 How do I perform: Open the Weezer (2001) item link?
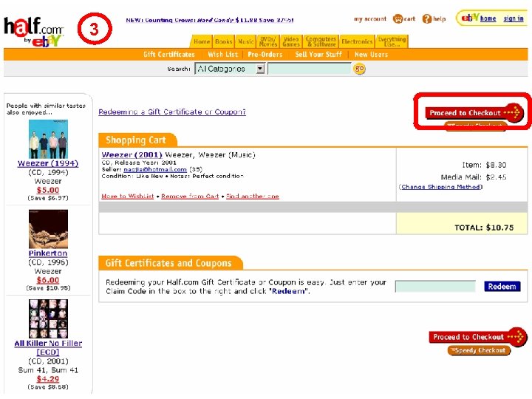[132, 155]
